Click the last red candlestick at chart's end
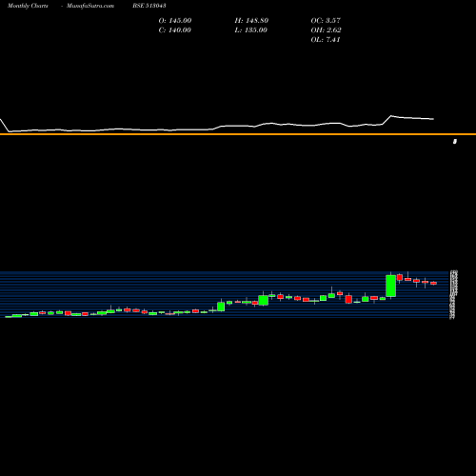 click(433, 283)
